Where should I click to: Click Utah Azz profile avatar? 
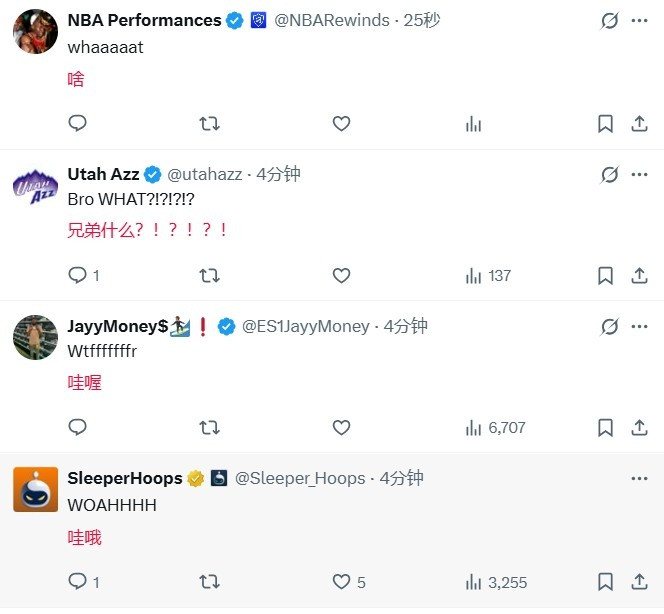[35, 186]
